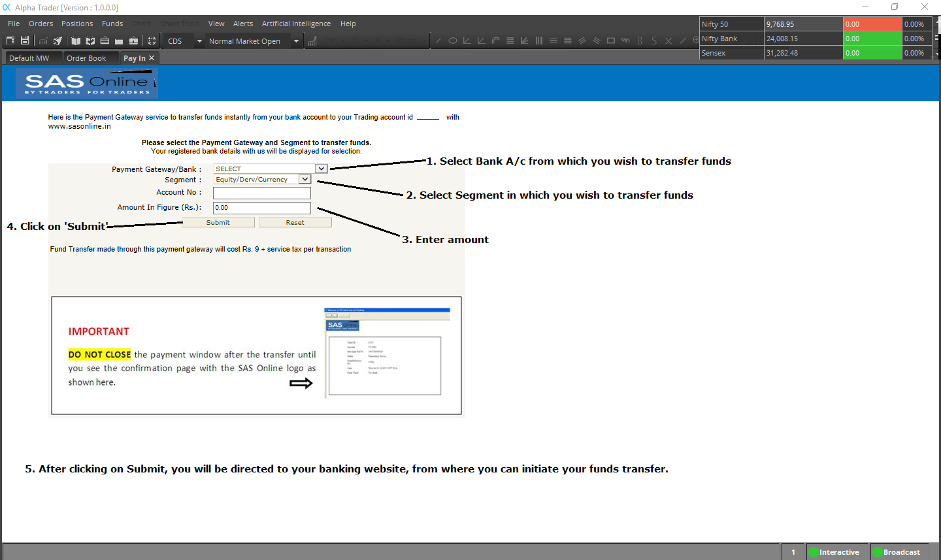The image size is (941, 560).
Task: Click the Submit button
Action: tap(218, 222)
